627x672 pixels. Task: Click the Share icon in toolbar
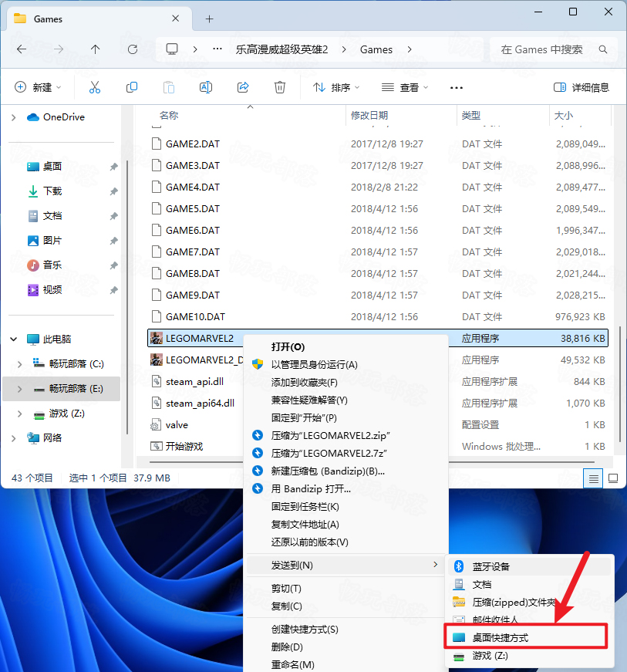[243, 87]
